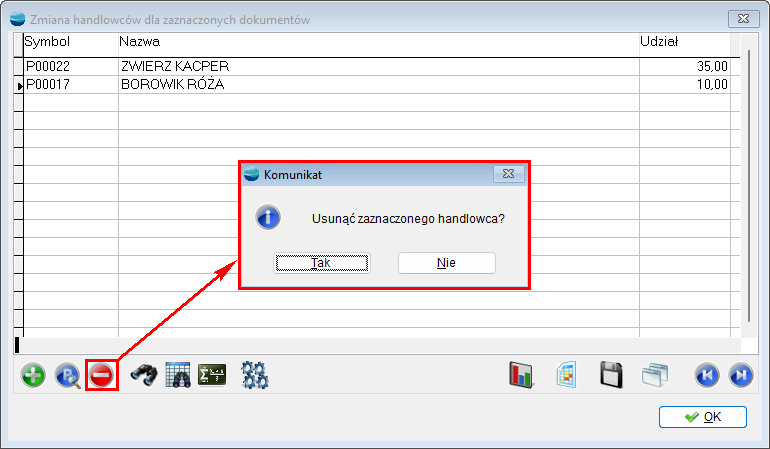The image size is (770, 449).
Task: Open the magnifier preview record icon
Action: (67, 376)
